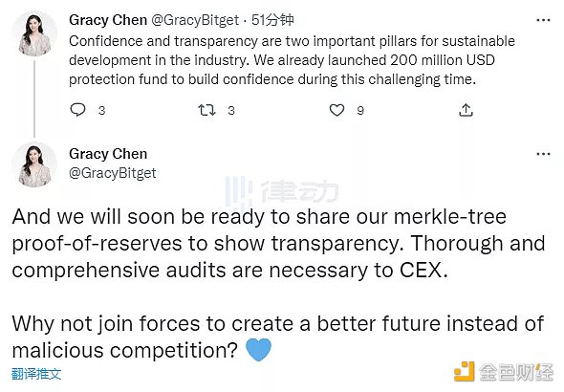564x392 pixels.
Task: Click the share upload icon on first tweet
Action: 466,110
